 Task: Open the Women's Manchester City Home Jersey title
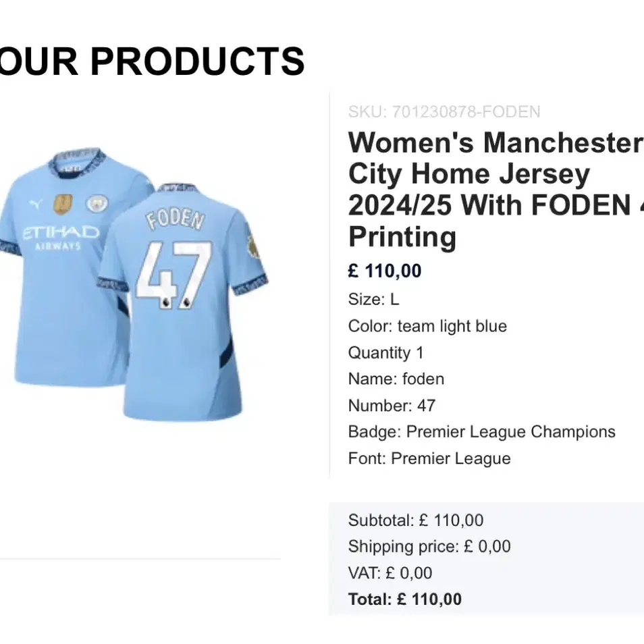coord(495,189)
